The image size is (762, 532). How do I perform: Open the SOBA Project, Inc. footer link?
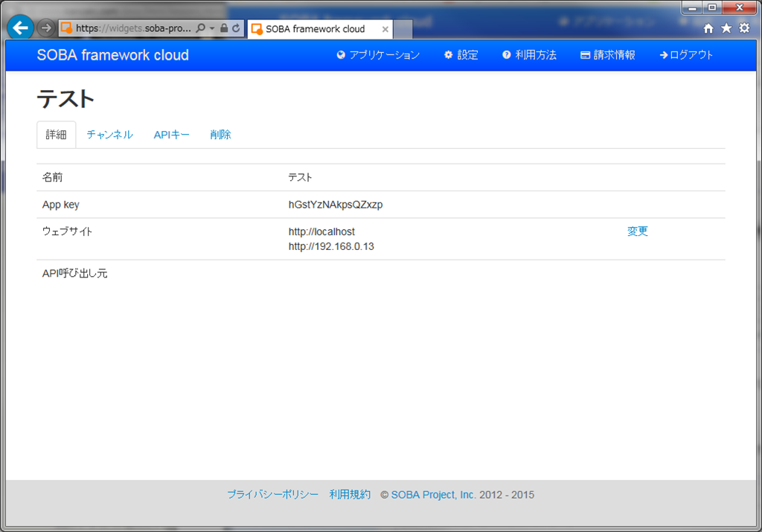click(434, 495)
